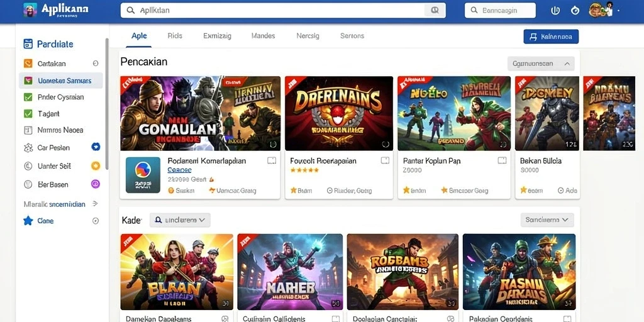644x322 pixels.
Task: Click the Parditate calendar icon in sidebar
Action: click(28, 44)
